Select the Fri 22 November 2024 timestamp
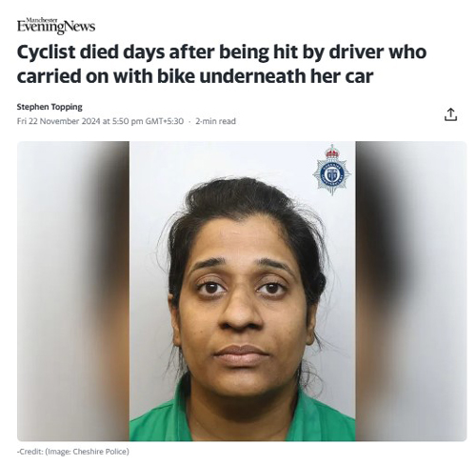The width and height of the screenshot is (476, 465). (x=58, y=121)
